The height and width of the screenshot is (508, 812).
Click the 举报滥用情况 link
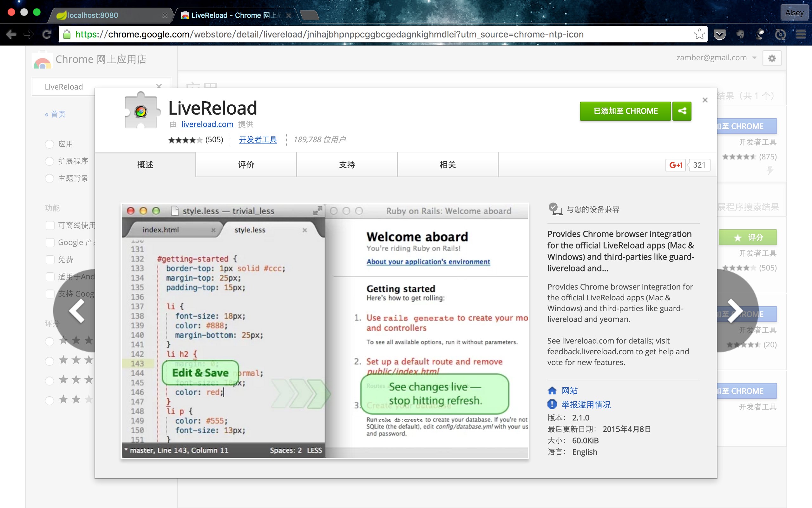coord(586,404)
